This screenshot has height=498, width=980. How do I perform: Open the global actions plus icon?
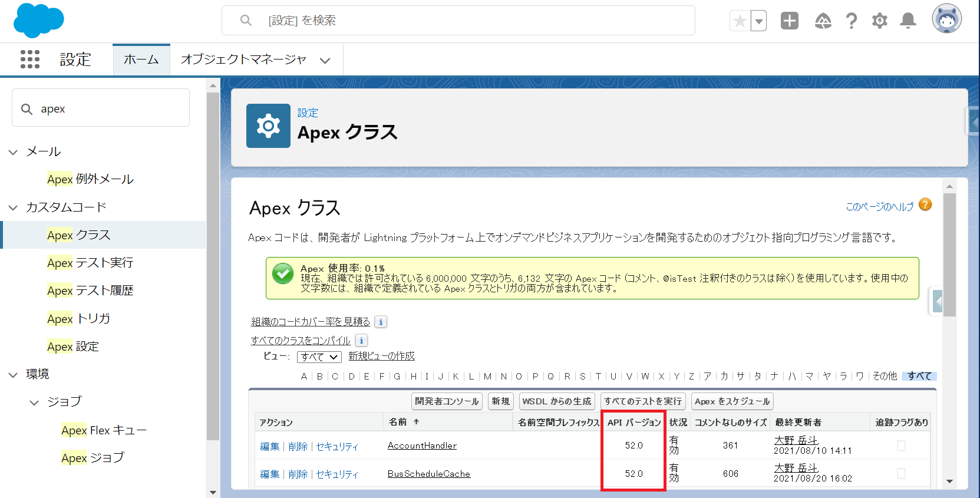790,21
